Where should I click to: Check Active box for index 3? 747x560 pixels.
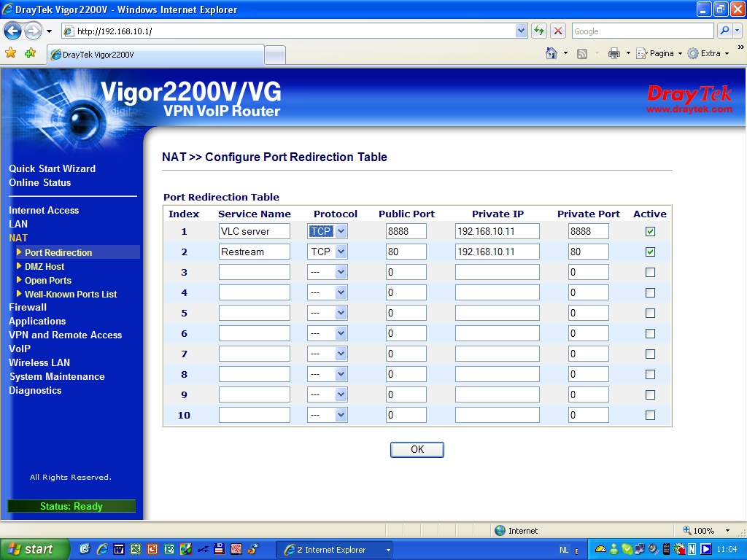[x=650, y=273]
